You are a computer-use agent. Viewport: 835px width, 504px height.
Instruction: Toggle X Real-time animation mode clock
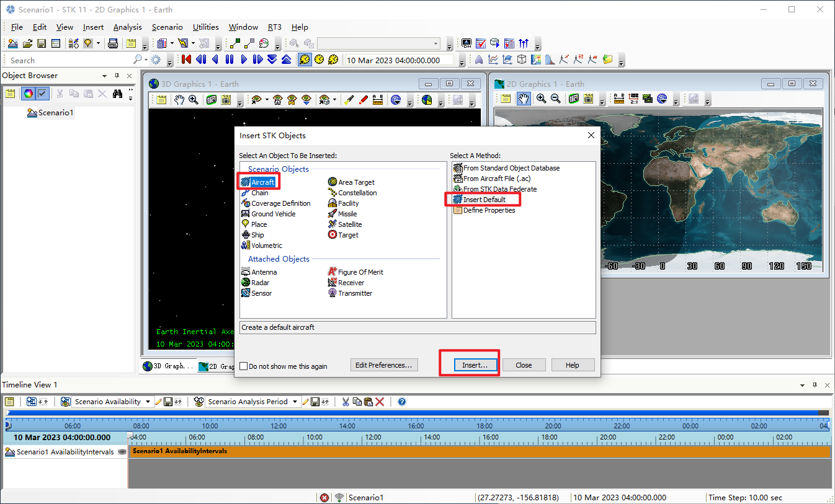pyautogui.click(x=333, y=60)
